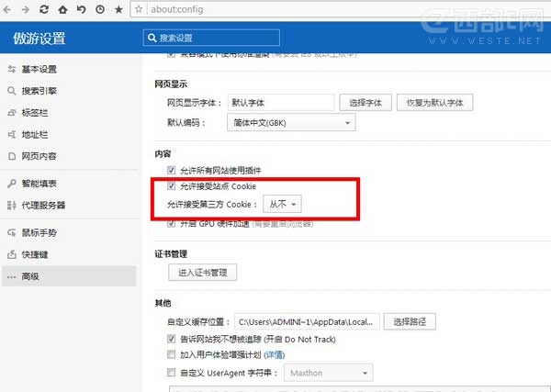551x392 pixels.
Task: Click the browser back arrow icon
Action: click(8, 9)
